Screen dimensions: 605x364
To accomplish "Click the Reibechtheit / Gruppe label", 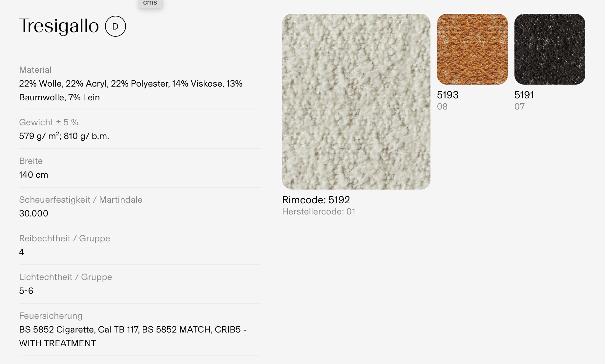I will [65, 238].
